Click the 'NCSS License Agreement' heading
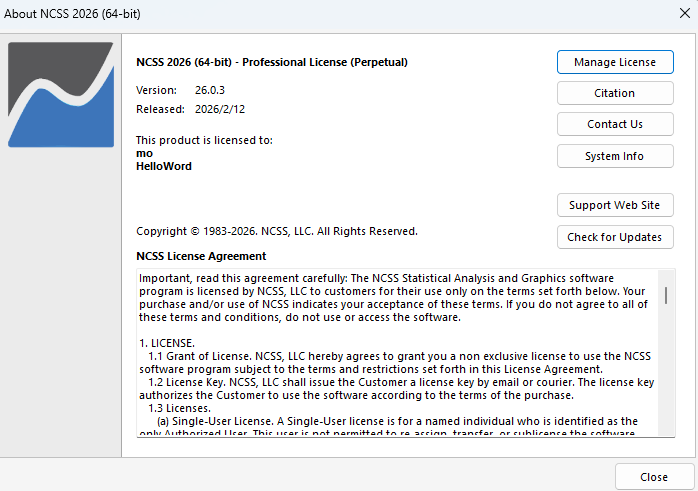 201,256
